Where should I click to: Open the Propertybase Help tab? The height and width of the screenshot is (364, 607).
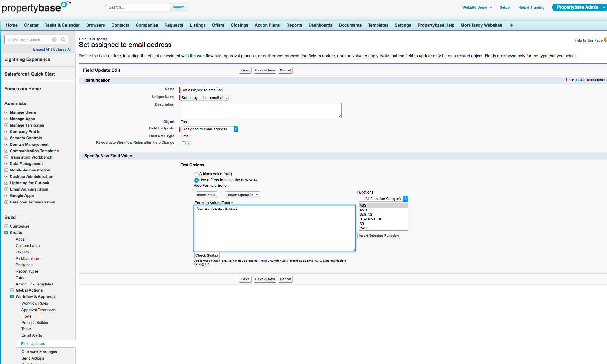pos(436,25)
